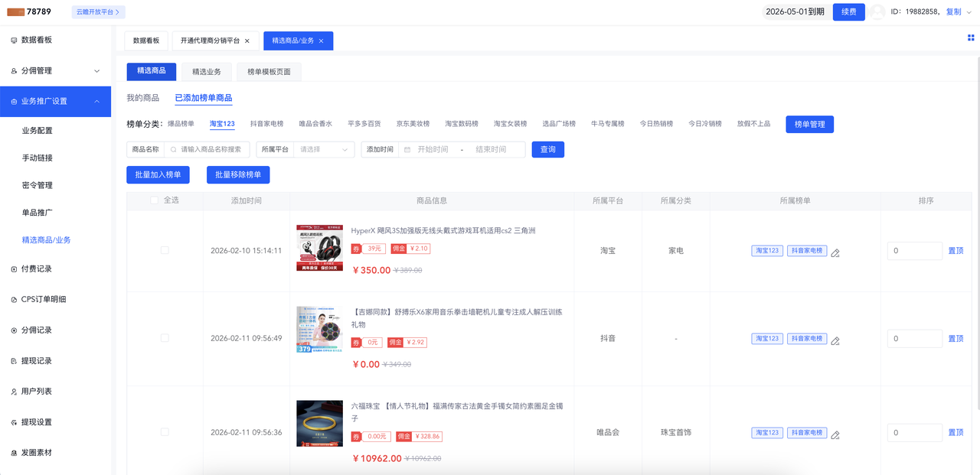Toggle the 全选 select-all checkbox
Screen dimensions: 980x475
point(155,200)
